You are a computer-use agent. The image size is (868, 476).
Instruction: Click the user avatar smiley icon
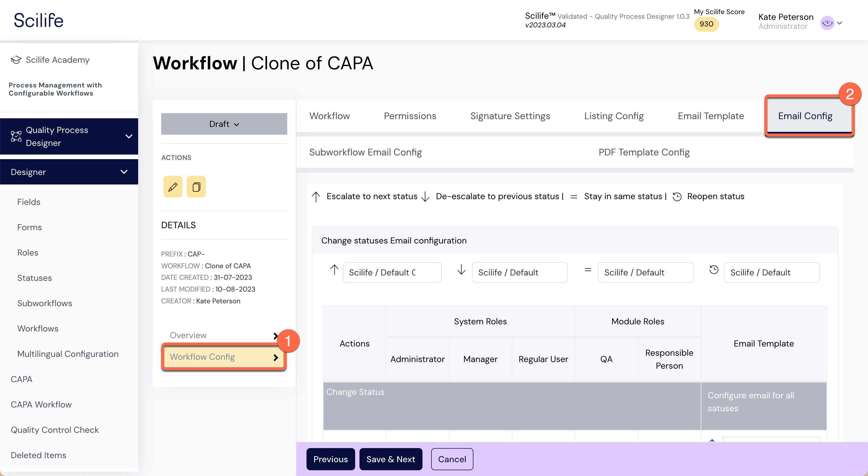pyautogui.click(x=827, y=23)
